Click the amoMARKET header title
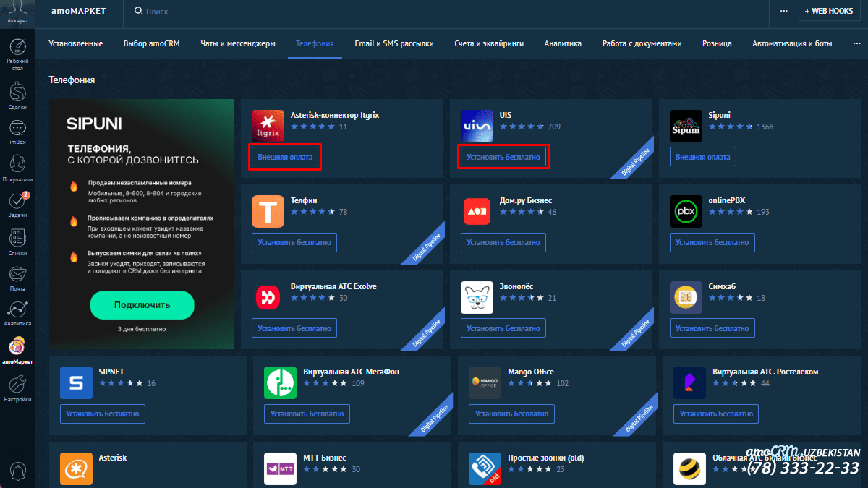This screenshot has height=488, width=868. click(x=79, y=12)
